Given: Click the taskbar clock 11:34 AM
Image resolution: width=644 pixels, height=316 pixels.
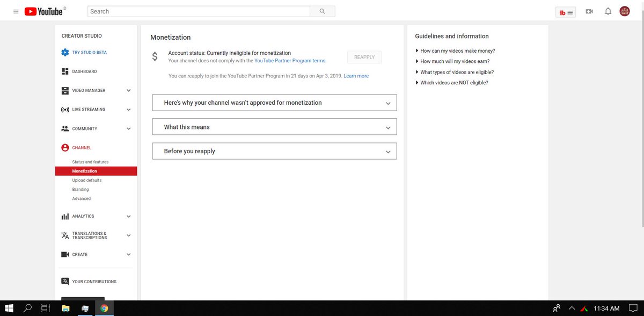Looking at the screenshot, I should pyautogui.click(x=606, y=308).
